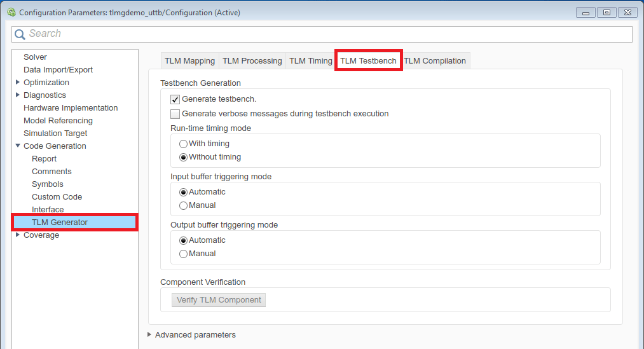Click the Verify TLM Component button
The height and width of the screenshot is (349, 644).
tap(219, 300)
